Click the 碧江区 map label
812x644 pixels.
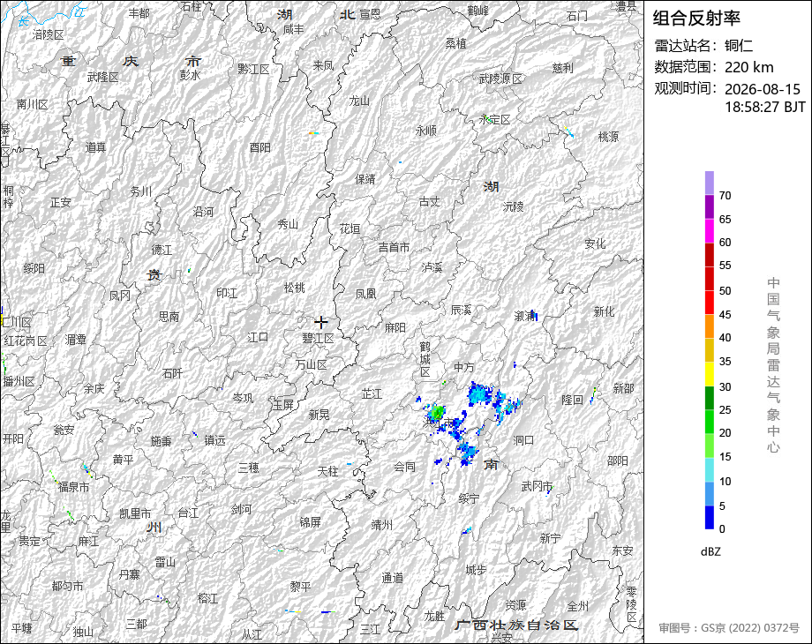tap(319, 339)
